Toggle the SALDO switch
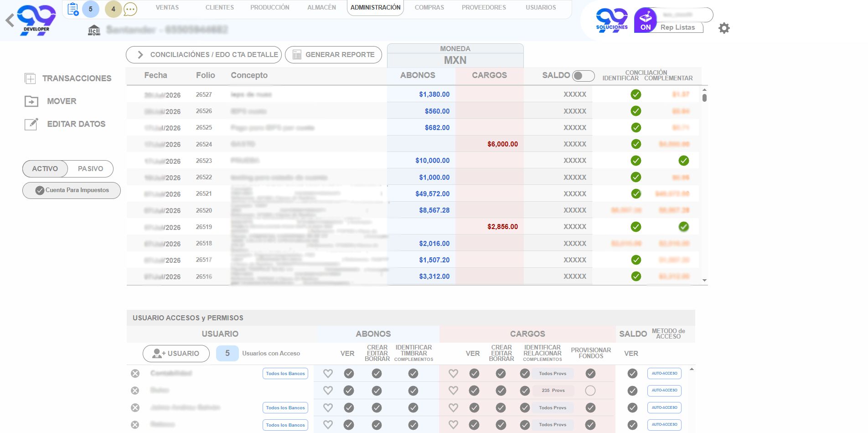 pyautogui.click(x=583, y=76)
